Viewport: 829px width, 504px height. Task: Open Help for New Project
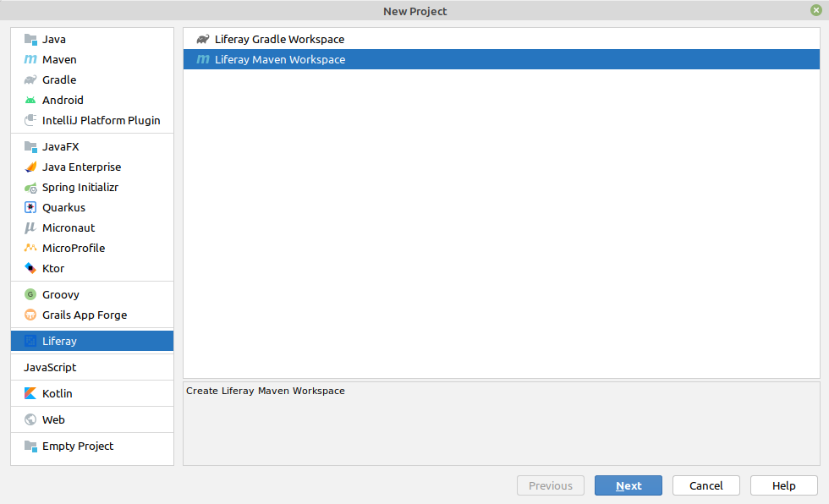(x=783, y=485)
